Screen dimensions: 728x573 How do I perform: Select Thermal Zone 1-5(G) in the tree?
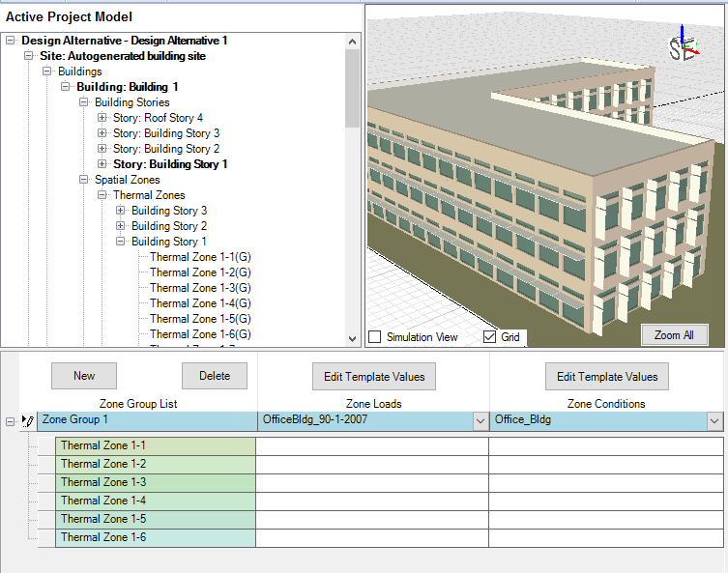click(x=200, y=319)
